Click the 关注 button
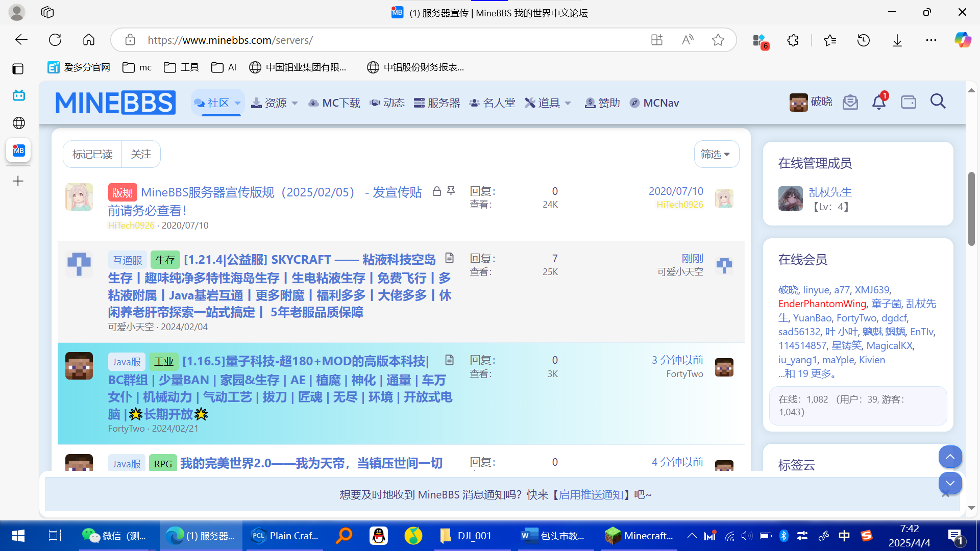 click(141, 154)
